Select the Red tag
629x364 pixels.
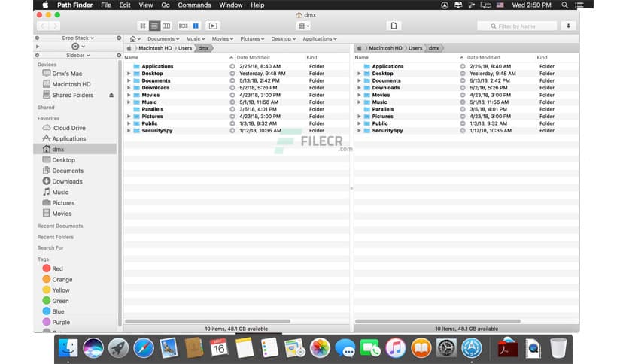coord(57,268)
